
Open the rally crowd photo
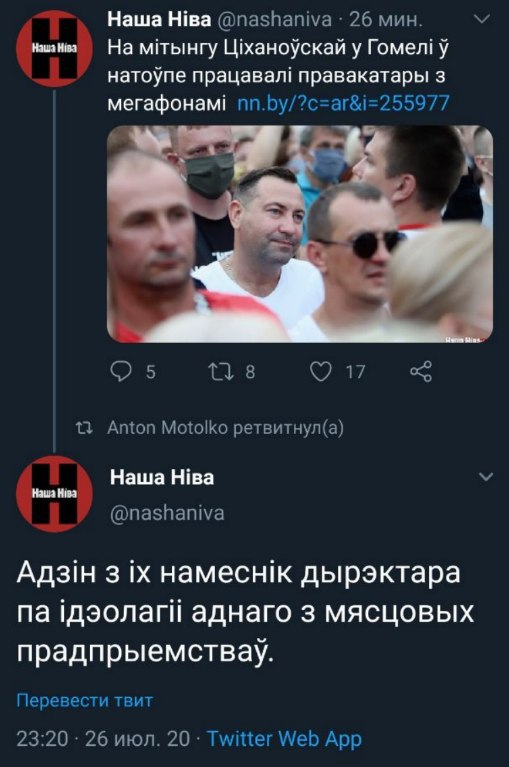300,234
